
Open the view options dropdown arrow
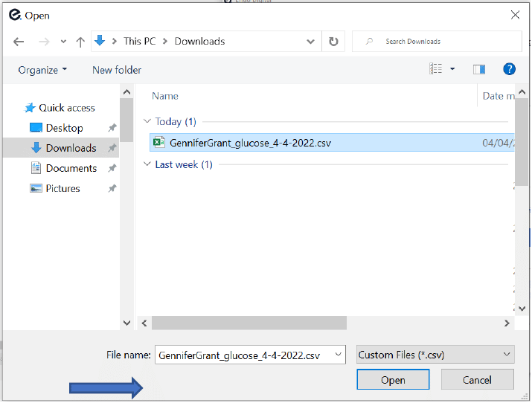(452, 69)
